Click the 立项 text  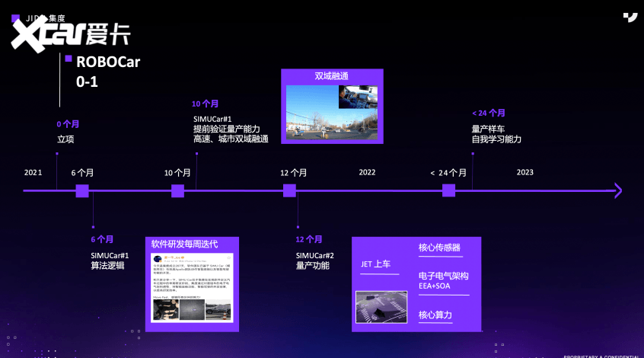point(65,139)
